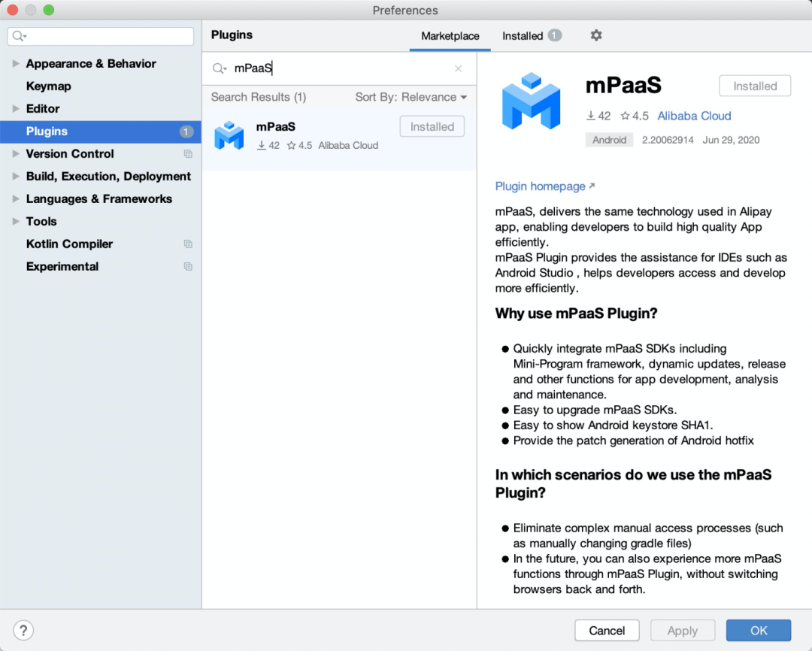
Task: Click the version number 2.20062914
Action: click(x=668, y=140)
